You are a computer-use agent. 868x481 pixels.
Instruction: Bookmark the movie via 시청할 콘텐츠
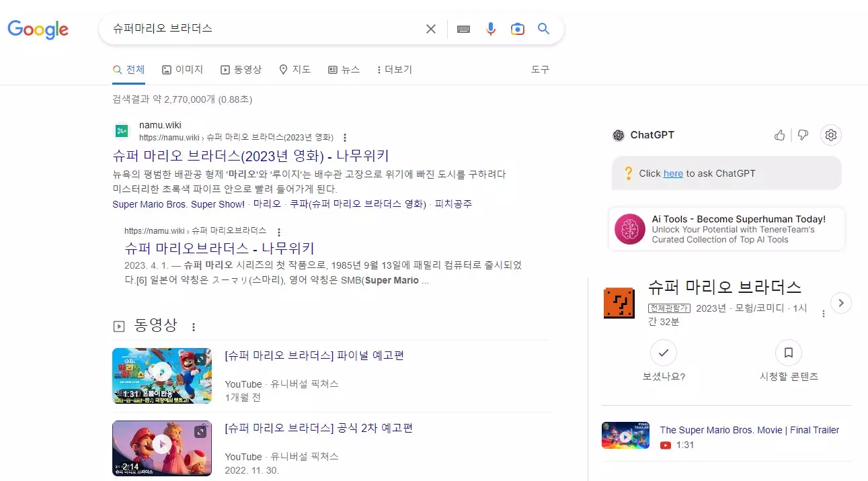(788, 352)
